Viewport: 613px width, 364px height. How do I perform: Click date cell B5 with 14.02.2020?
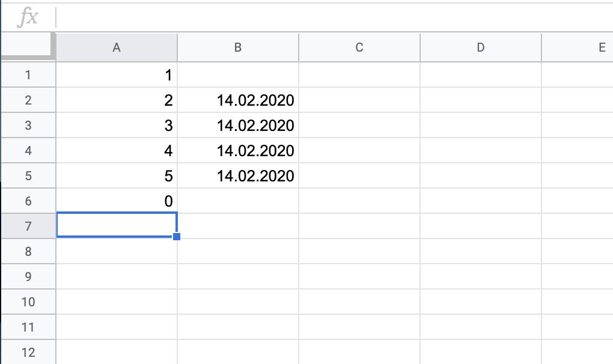click(x=238, y=176)
